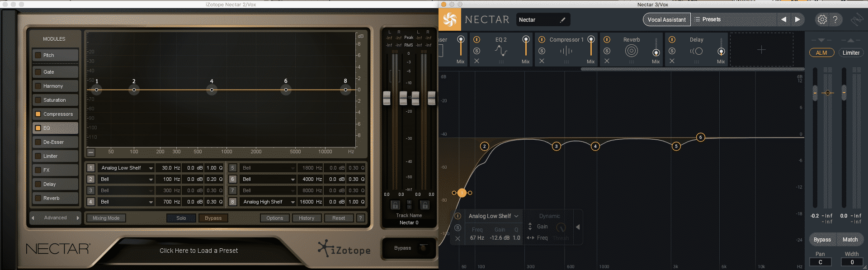Open the help question mark in Nectar 3

click(835, 19)
